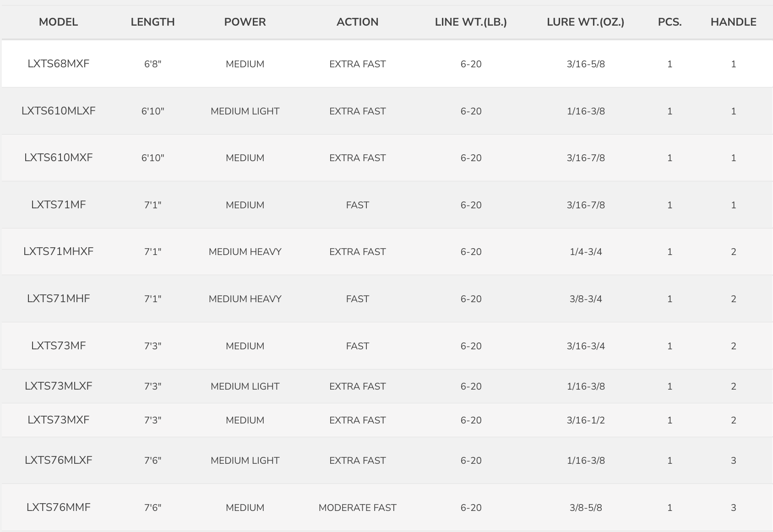
Task: Click the HANDLE column header
Action: point(733,22)
